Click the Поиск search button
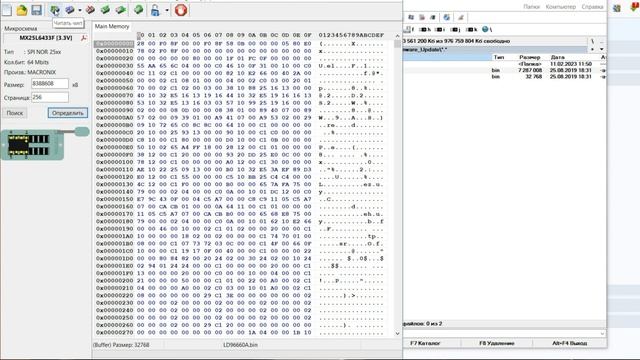 (x=15, y=113)
